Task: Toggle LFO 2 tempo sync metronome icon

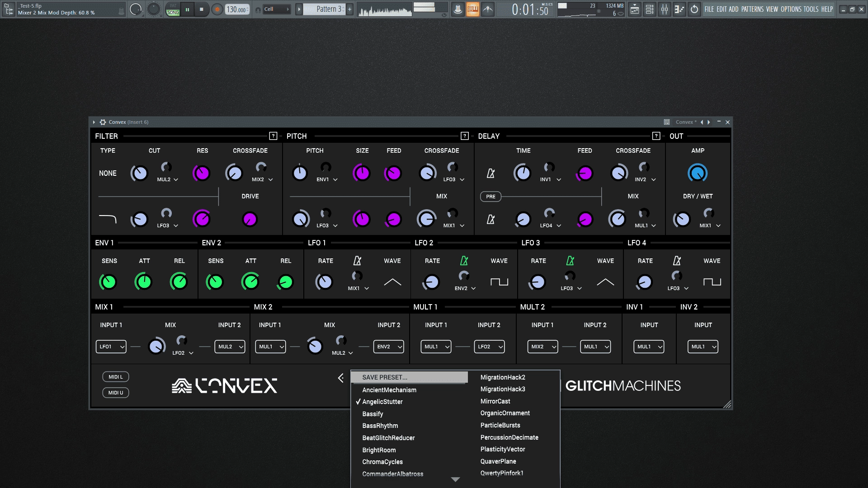Action: coord(464,261)
